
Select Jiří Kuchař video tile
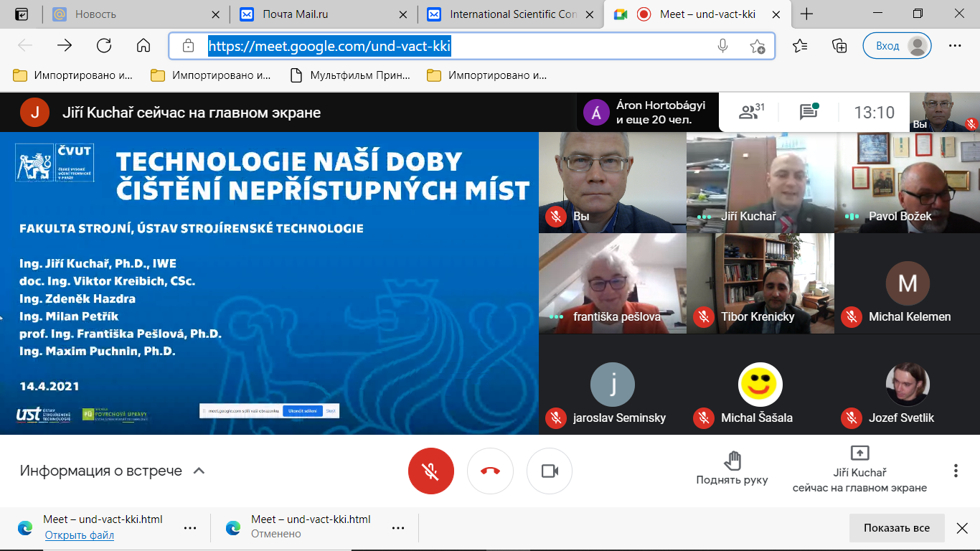[760, 182]
